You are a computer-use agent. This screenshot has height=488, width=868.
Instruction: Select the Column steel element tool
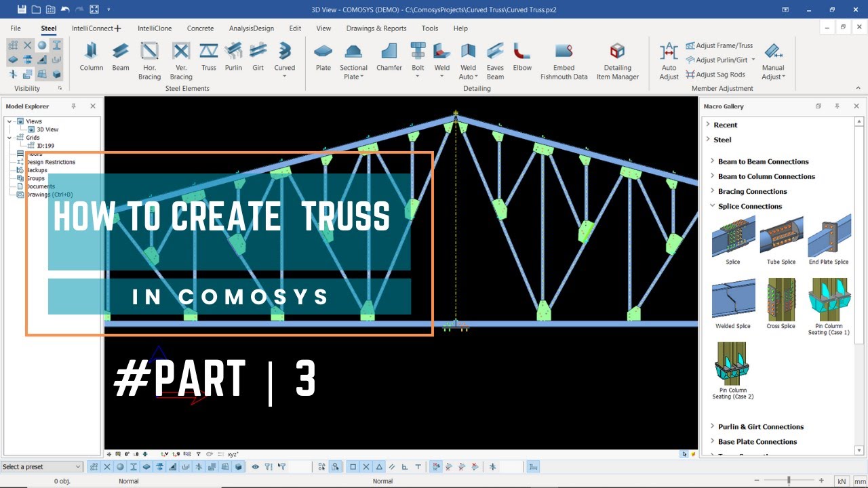(91, 56)
